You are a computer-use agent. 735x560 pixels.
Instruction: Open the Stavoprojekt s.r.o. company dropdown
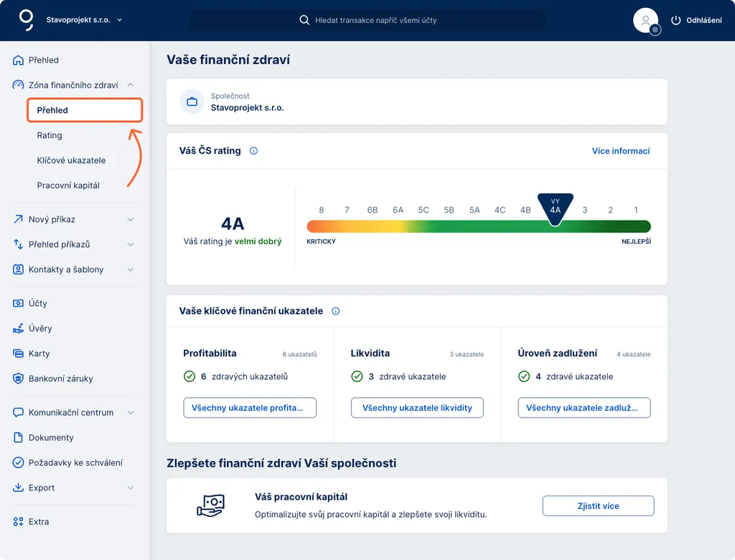click(x=84, y=20)
